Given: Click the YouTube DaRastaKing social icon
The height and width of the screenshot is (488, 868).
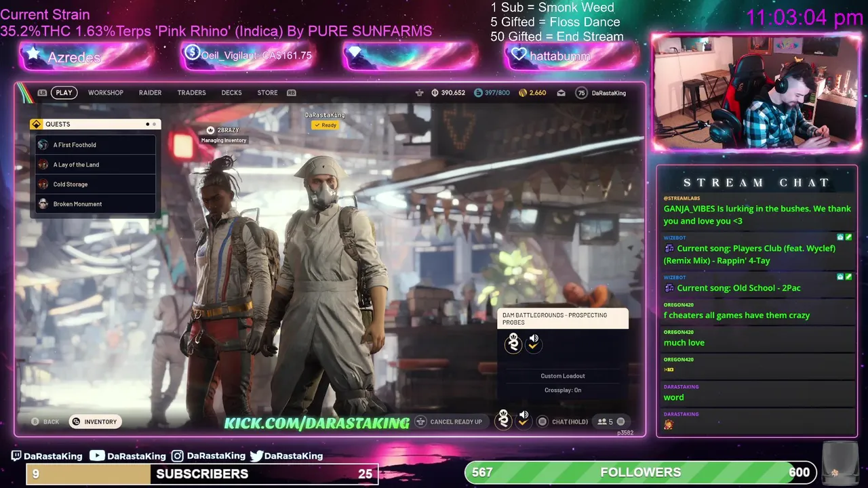Looking at the screenshot, I should tap(97, 456).
